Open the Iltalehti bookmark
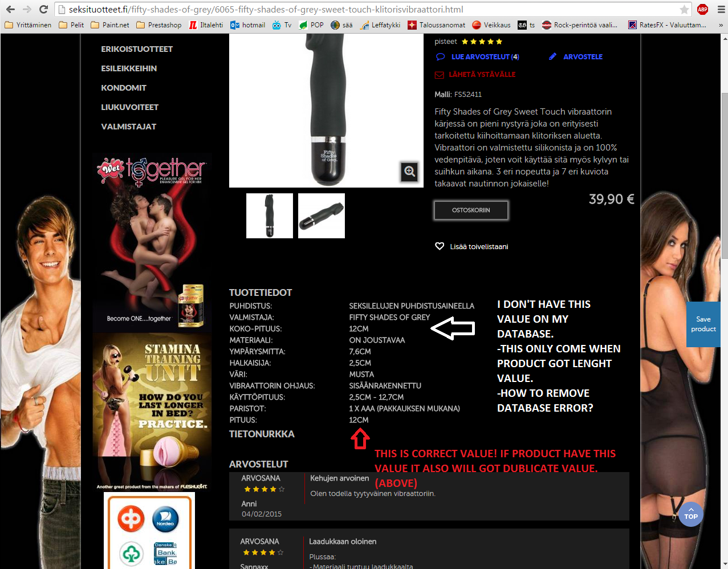The width and height of the screenshot is (728, 569). (x=206, y=25)
